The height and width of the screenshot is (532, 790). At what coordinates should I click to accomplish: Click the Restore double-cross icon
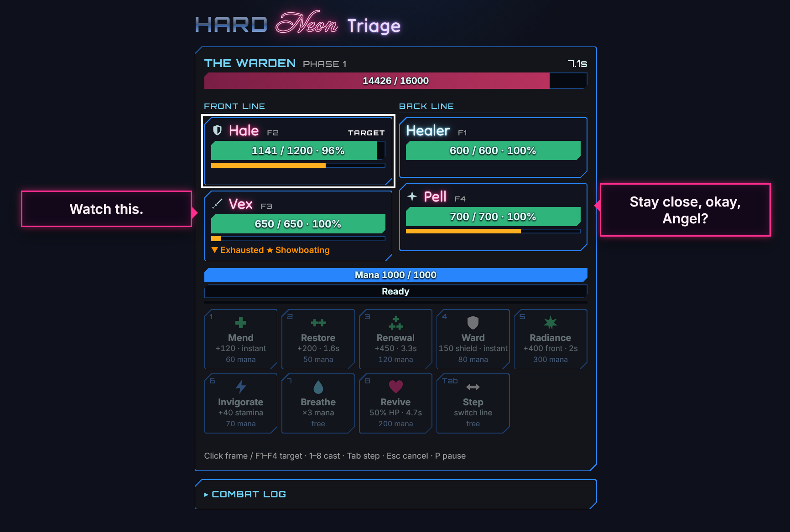pos(318,323)
